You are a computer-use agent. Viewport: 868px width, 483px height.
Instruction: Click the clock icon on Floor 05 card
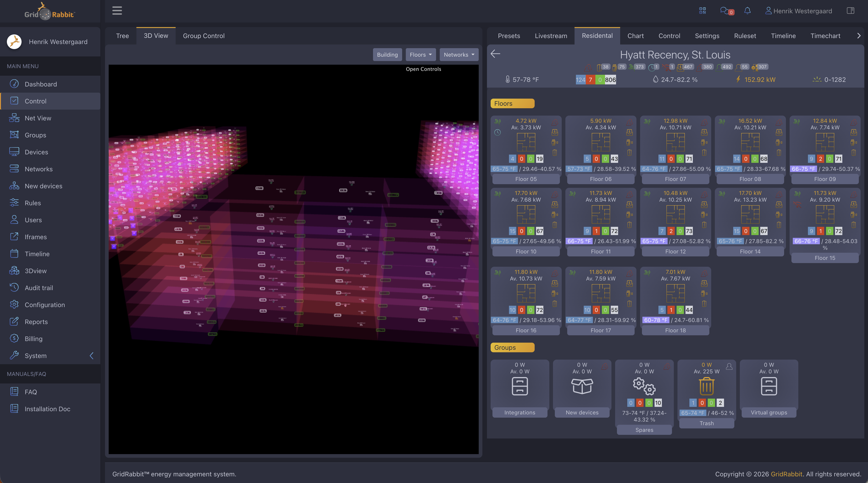(x=497, y=133)
